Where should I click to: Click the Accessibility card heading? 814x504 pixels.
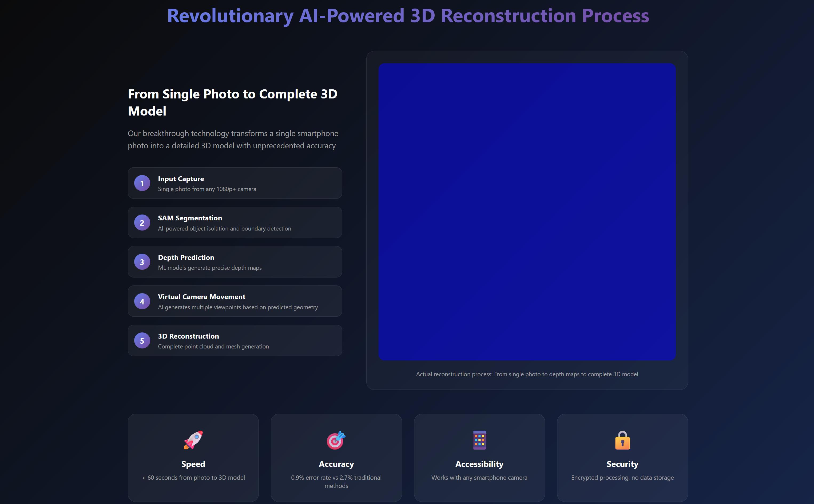coord(479,464)
